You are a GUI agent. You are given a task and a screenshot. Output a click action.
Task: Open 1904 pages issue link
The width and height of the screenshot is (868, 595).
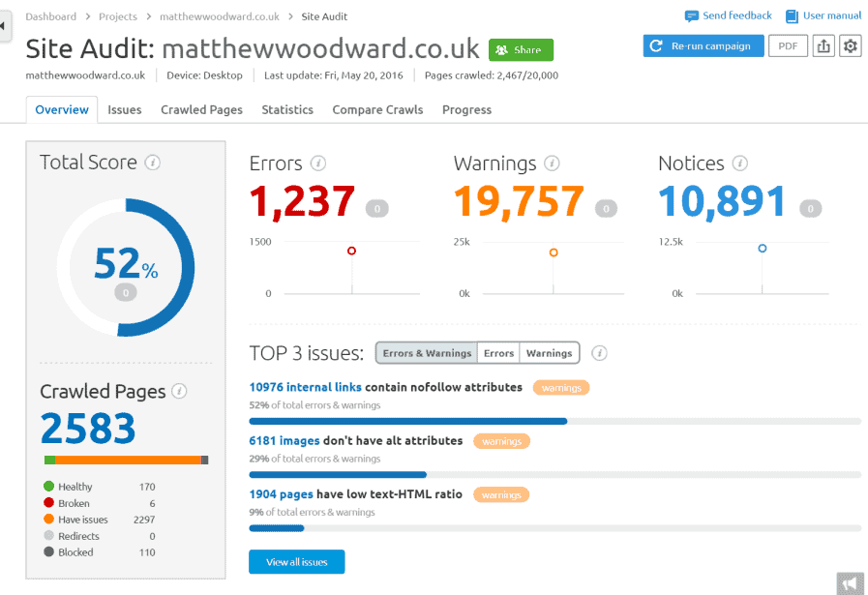282,494
